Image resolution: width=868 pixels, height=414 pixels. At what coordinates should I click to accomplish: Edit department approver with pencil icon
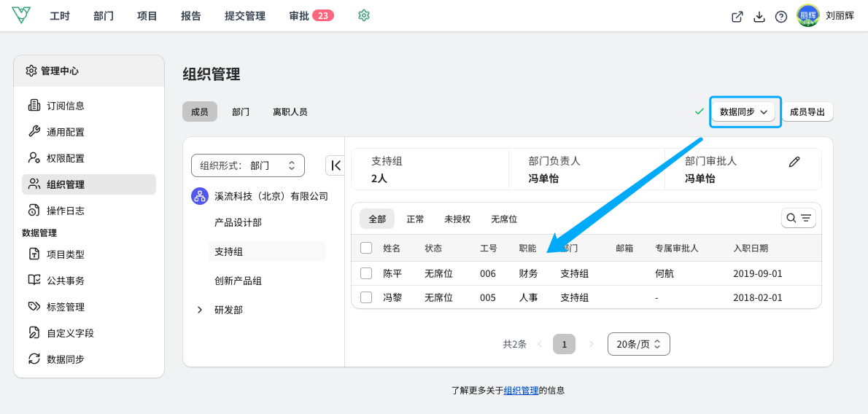(794, 162)
